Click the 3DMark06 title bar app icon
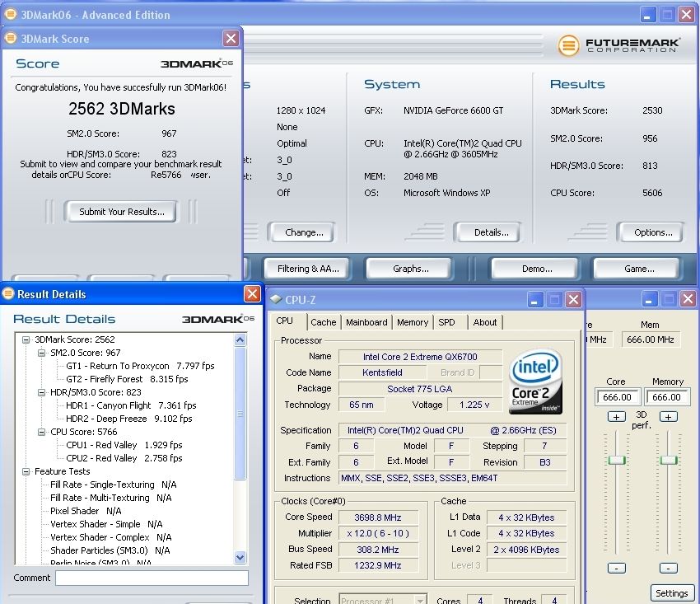Viewport: 700px width, 604px height. tap(11, 14)
